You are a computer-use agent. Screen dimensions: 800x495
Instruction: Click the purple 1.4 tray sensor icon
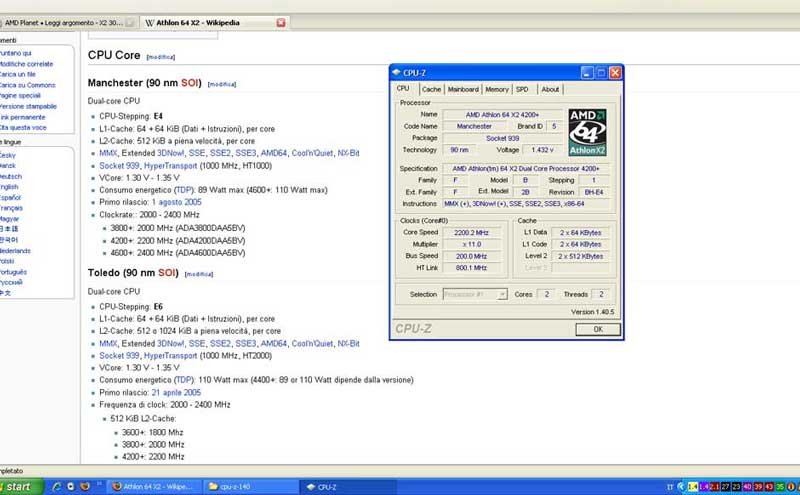coord(704,487)
